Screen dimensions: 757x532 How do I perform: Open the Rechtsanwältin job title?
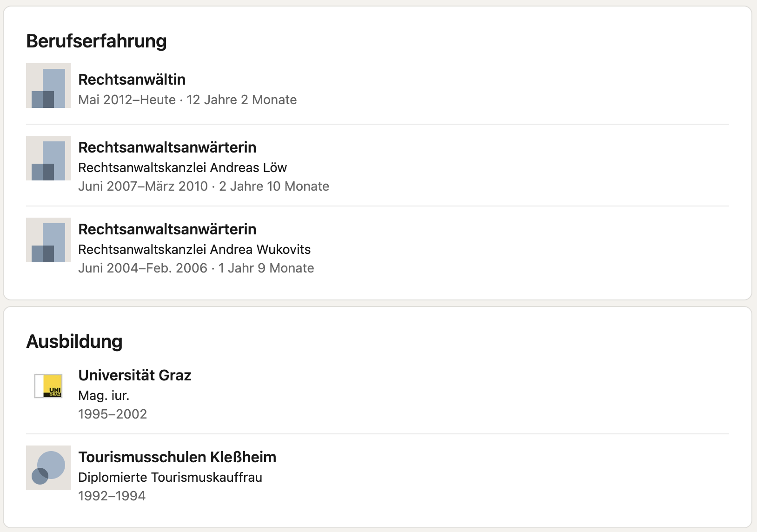(x=132, y=80)
